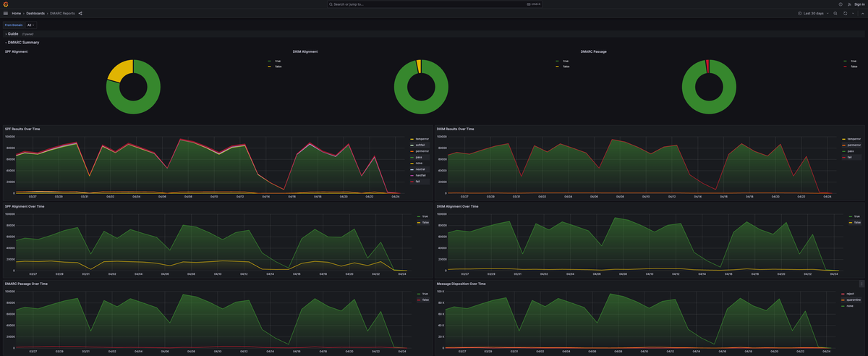Click the Grafana logo icon

pyautogui.click(x=5, y=4)
